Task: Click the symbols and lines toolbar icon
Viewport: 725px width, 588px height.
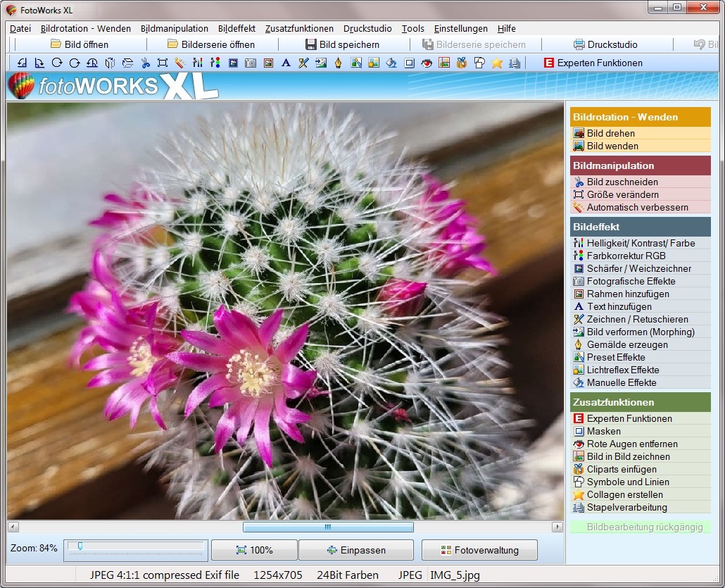Action: (x=479, y=63)
